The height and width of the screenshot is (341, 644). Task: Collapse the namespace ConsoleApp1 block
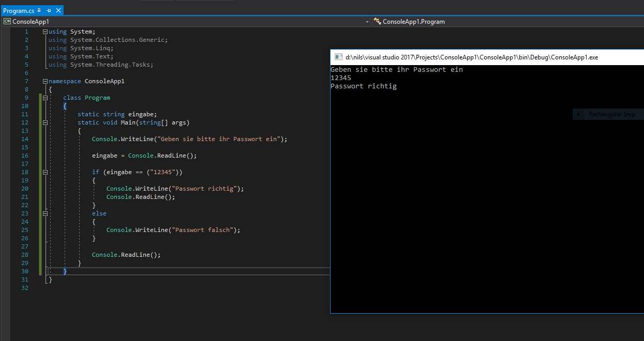click(x=46, y=81)
